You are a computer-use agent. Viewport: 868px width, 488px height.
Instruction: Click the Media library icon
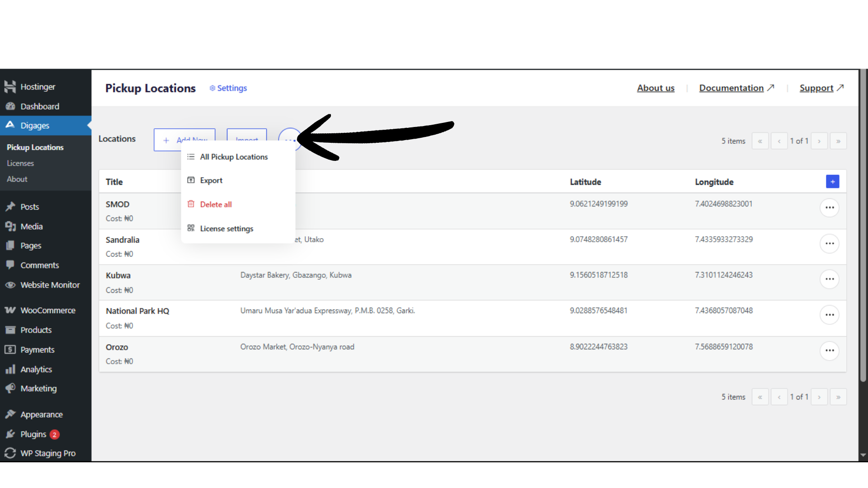pyautogui.click(x=10, y=226)
